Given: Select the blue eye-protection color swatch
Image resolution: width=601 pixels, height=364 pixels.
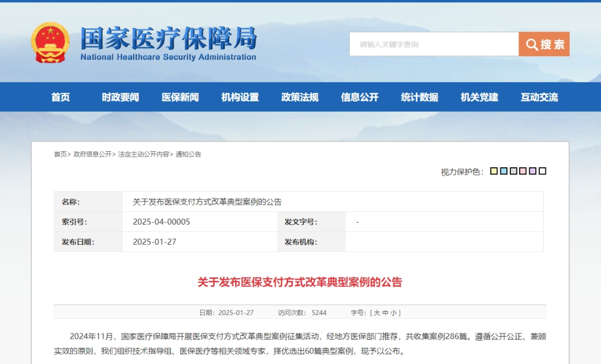Looking at the screenshot, I should [504, 171].
